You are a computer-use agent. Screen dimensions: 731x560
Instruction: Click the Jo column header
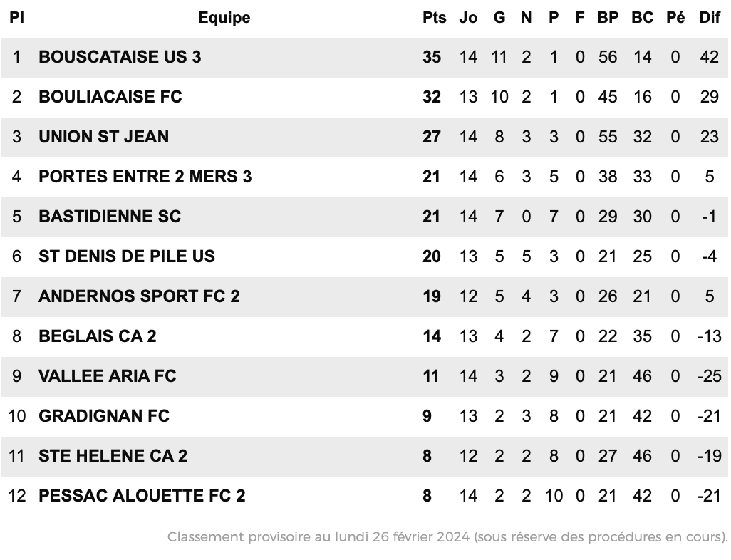click(x=468, y=18)
